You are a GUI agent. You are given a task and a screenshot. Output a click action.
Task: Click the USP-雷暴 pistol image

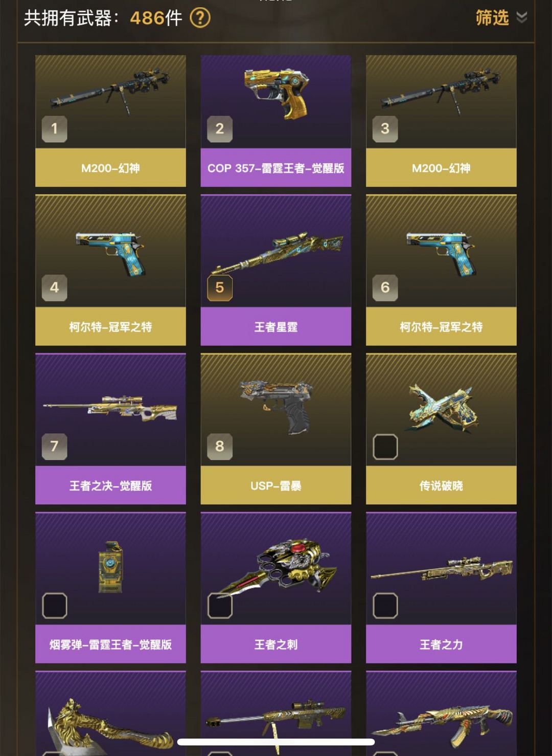(276, 407)
